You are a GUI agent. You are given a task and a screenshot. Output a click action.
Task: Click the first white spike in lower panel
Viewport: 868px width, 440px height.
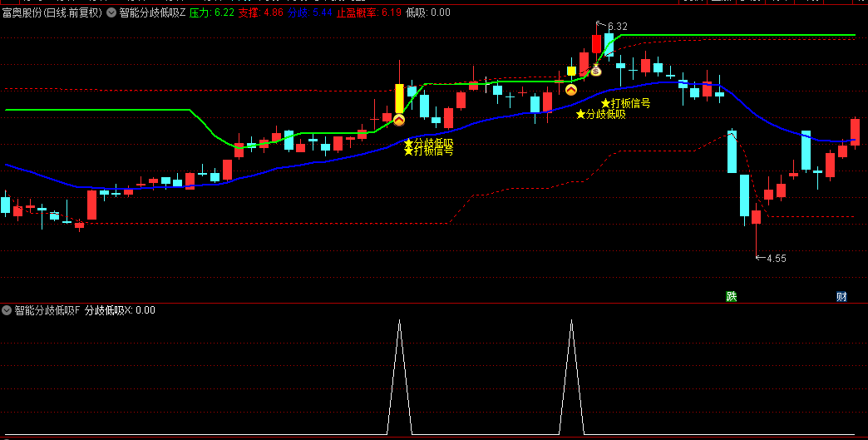point(399,377)
